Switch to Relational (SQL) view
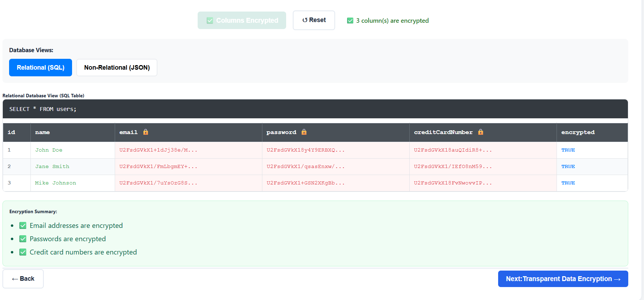Screen dimensions: 644x300 coord(41,68)
